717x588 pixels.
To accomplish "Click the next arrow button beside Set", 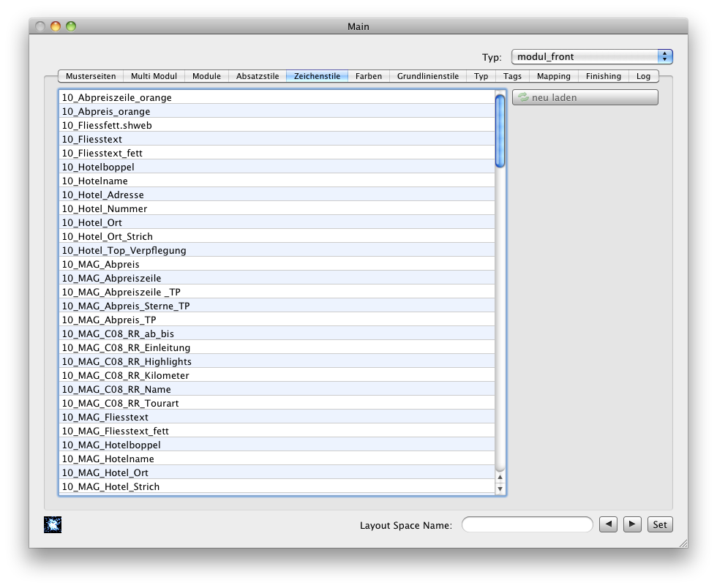I will click(x=633, y=524).
